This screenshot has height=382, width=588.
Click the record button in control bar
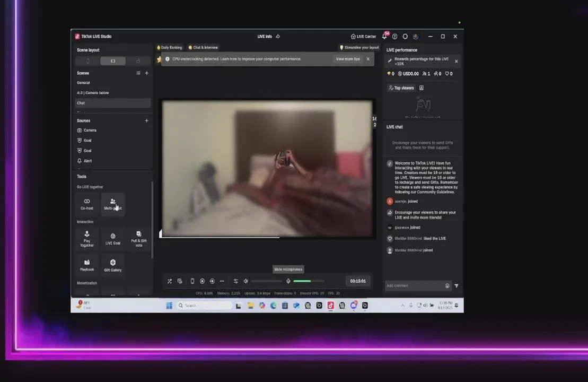202,281
